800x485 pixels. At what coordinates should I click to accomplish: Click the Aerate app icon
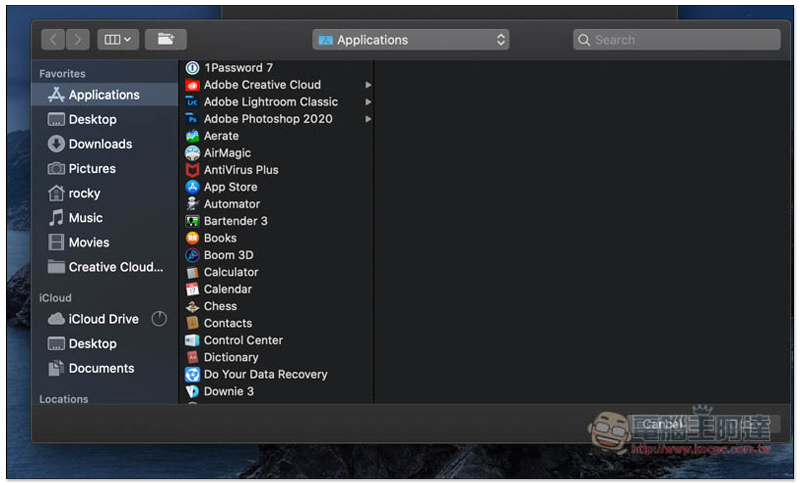(192, 136)
